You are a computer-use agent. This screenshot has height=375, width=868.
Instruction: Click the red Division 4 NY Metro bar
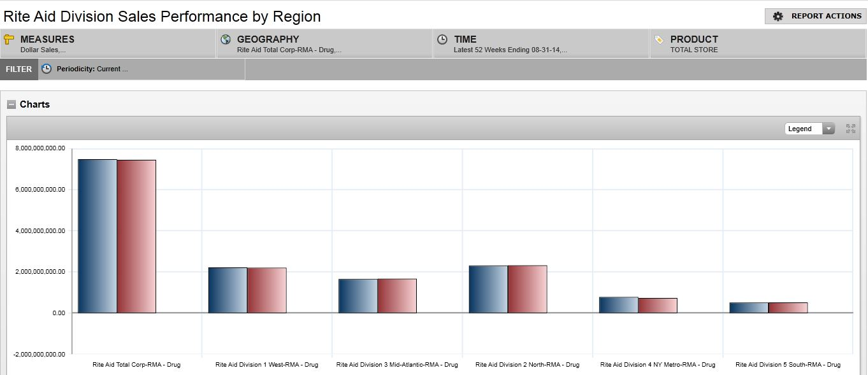pos(658,306)
